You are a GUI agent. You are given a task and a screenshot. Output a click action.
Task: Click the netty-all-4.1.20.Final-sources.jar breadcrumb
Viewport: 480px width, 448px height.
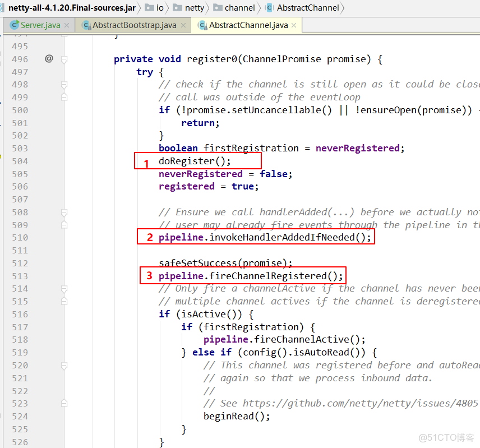point(72,8)
